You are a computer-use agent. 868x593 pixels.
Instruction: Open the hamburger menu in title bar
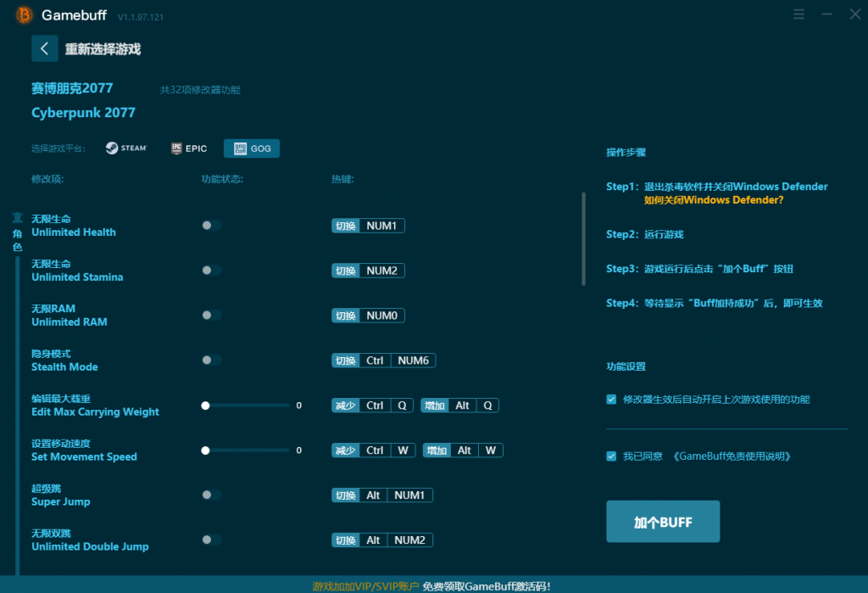point(798,14)
